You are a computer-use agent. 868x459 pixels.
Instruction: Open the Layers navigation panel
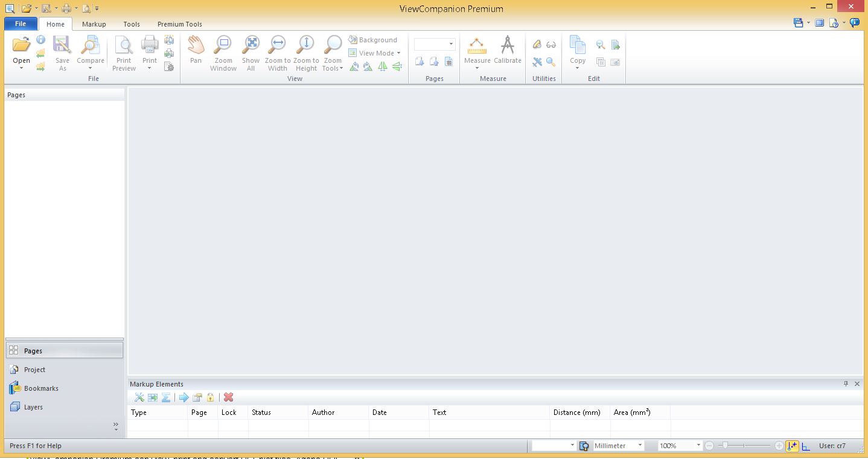pos(64,406)
